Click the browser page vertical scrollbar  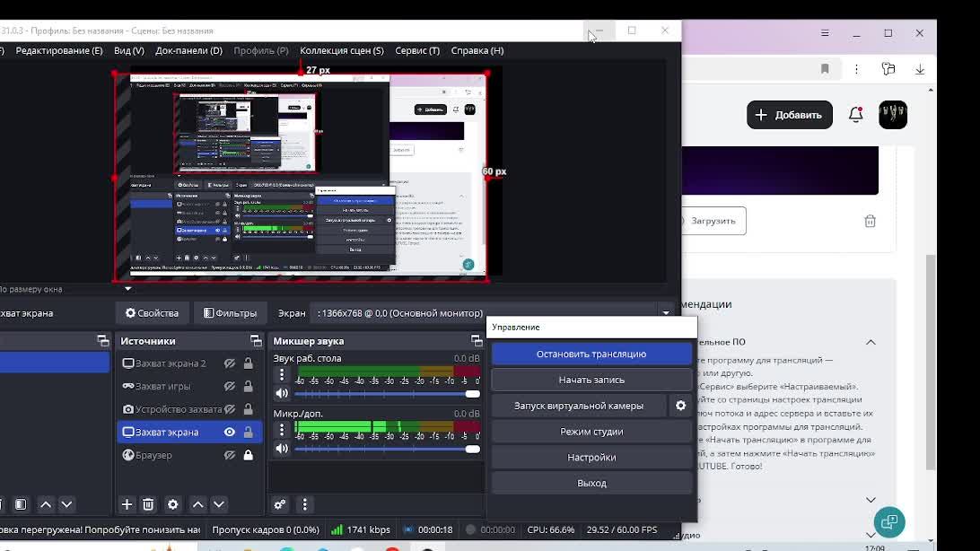point(931,363)
